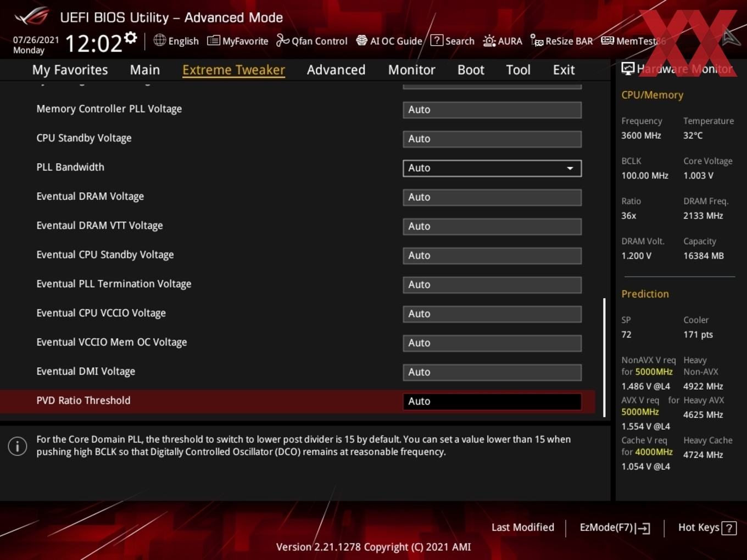Screen dimensions: 747x560
Task: Click Eventaul DRAM VTT Voltage field
Action: pos(492,226)
